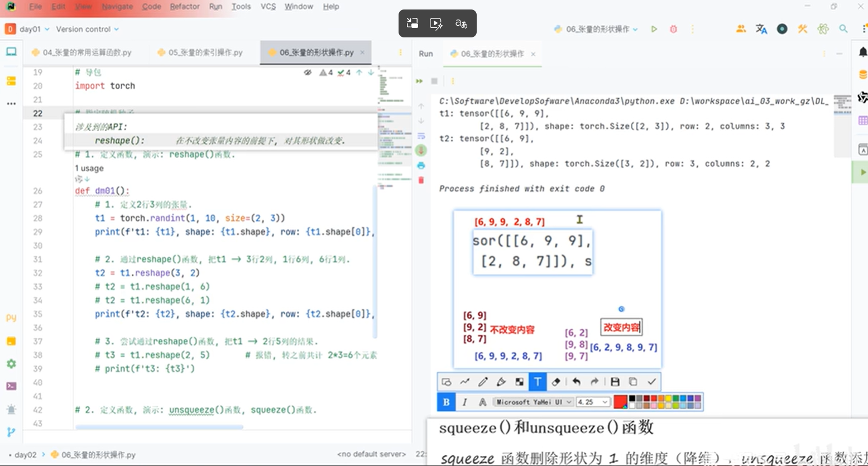Open the Terminal tool window
The image size is (868, 466).
point(11,386)
